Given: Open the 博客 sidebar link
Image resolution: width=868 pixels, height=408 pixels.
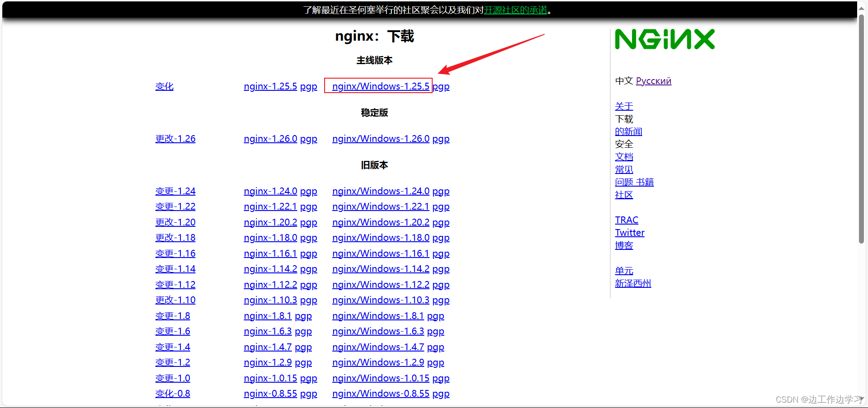Looking at the screenshot, I should pyautogui.click(x=624, y=245).
